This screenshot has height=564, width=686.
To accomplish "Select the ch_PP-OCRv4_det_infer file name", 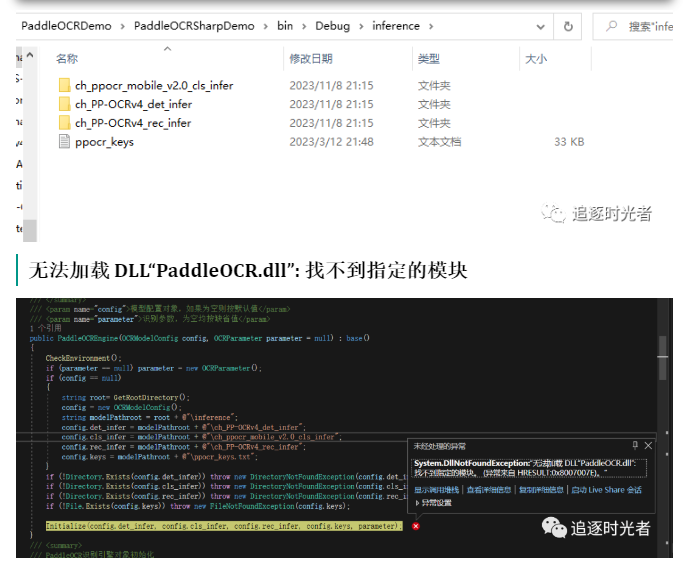I will 133,104.
